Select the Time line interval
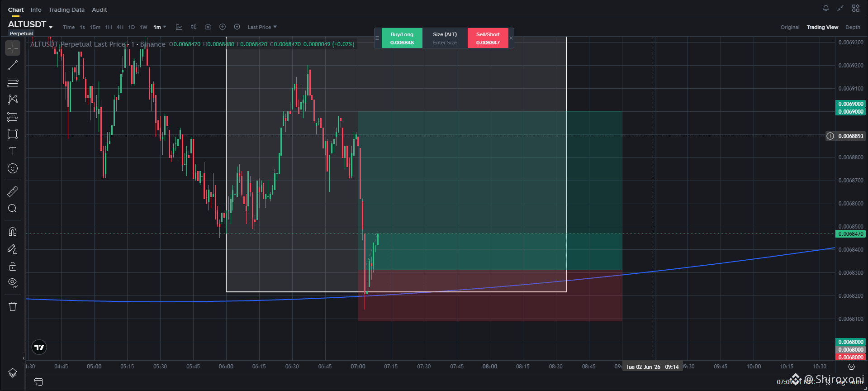Screen dimensions: 868x391 [69, 27]
